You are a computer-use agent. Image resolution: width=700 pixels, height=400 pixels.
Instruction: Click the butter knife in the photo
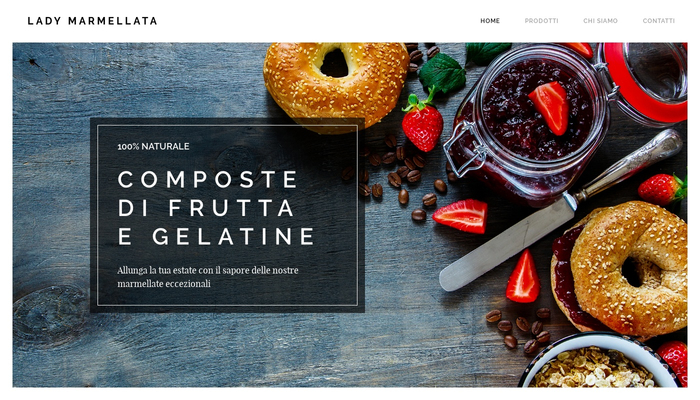point(558,212)
